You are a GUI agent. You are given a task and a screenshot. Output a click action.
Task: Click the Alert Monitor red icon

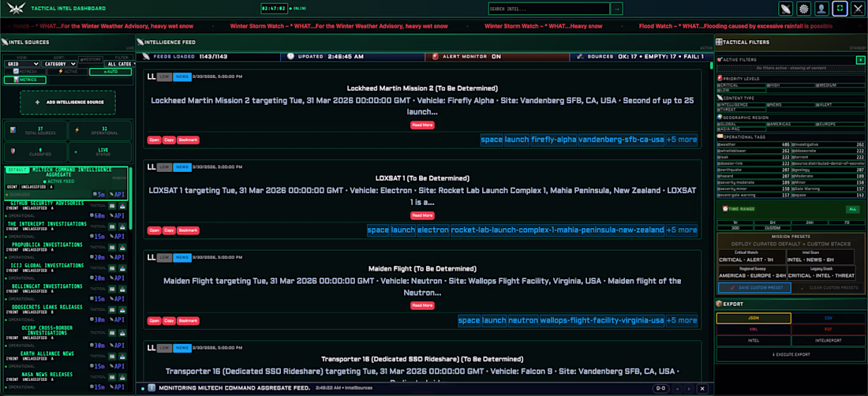click(435, 57)
